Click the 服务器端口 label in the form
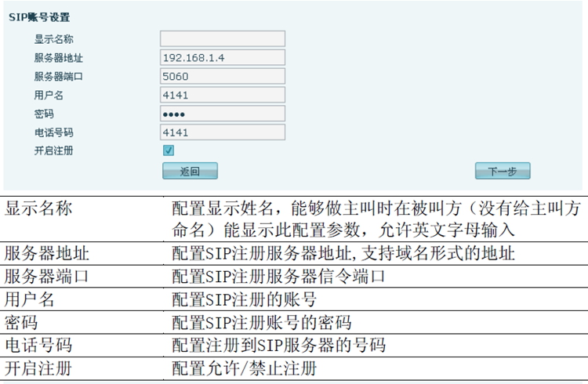588x384 pixels. [x=58, y=77]
